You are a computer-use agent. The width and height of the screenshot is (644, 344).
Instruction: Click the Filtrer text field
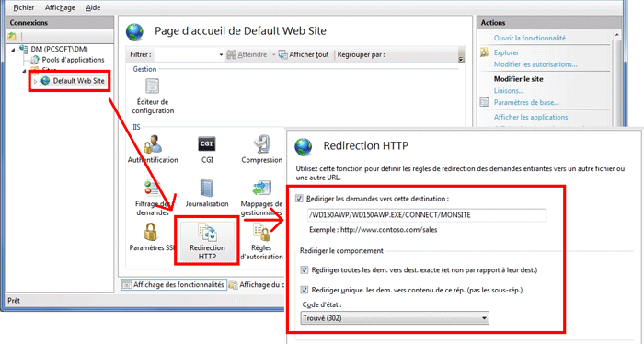click(186, 54)
